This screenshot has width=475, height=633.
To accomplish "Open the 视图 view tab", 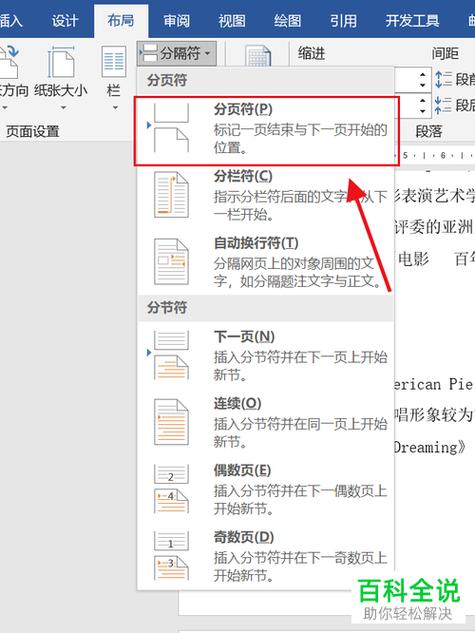I will click(x=232, y=20).
